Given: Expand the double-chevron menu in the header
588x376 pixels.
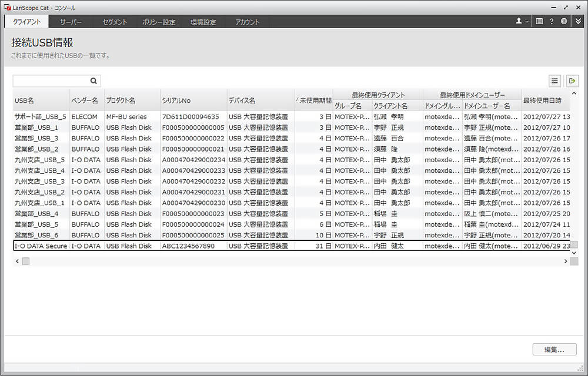Looking at the screenshot, I should 578,21.
